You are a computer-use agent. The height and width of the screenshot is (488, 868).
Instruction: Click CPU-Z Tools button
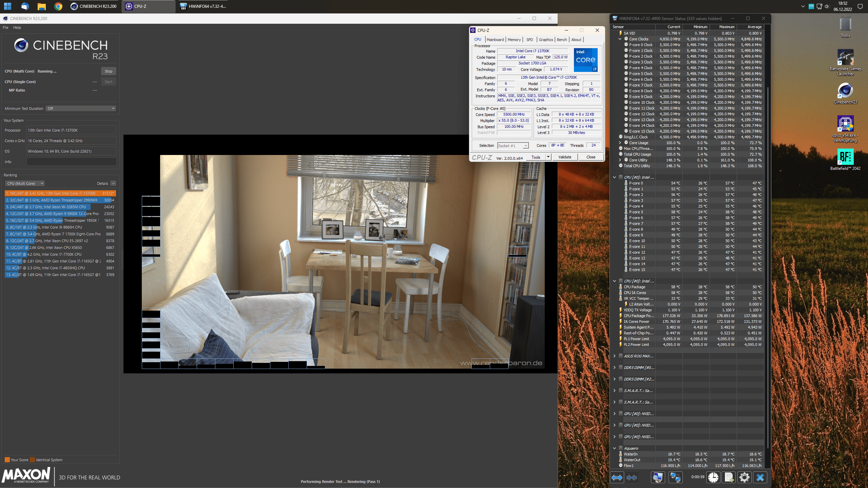tap(536, 157)
